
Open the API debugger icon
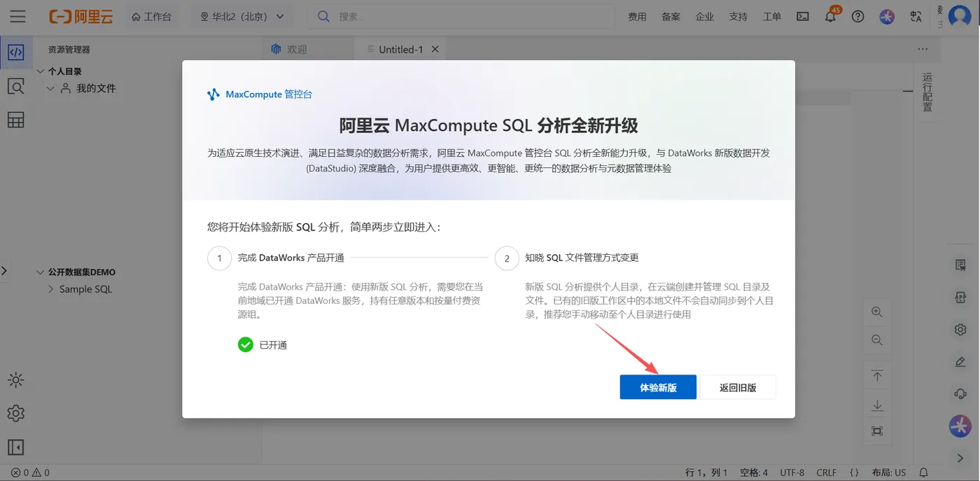(x=960, y=297)
